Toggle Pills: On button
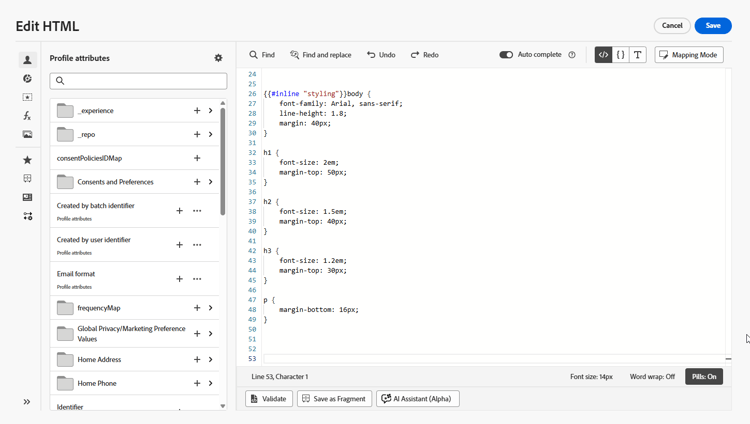750x424 pixels. coord(704,377)
